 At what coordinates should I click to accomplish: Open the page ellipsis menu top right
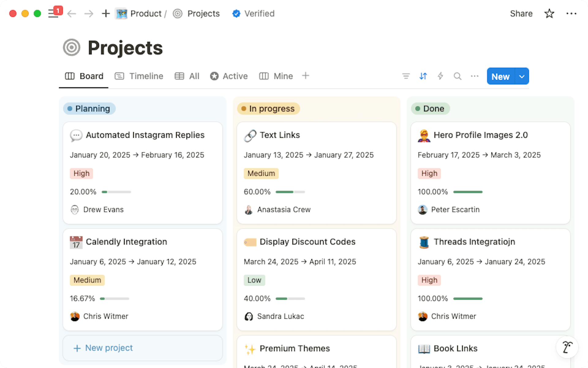[x=572, y=13]
